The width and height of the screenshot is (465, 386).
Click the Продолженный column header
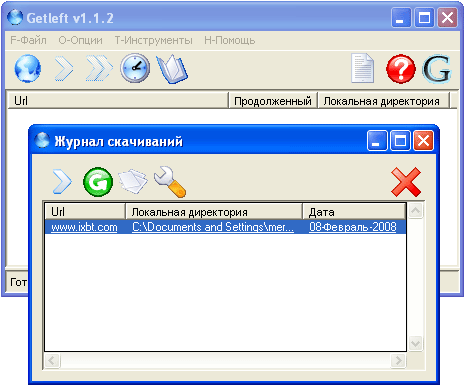pos(273,101)
